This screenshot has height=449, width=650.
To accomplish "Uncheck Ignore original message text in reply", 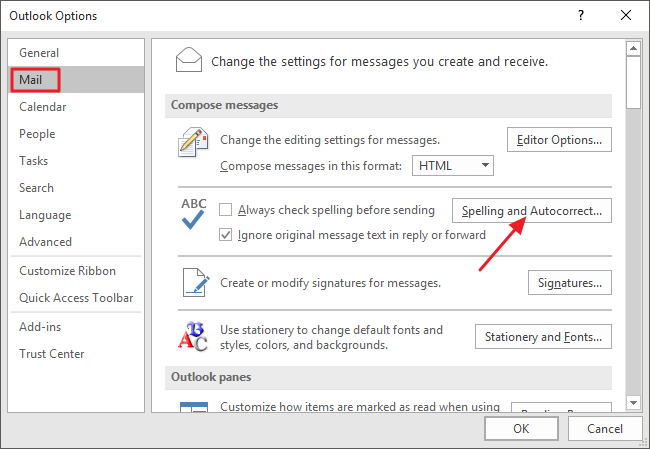I will coord(226,235).
